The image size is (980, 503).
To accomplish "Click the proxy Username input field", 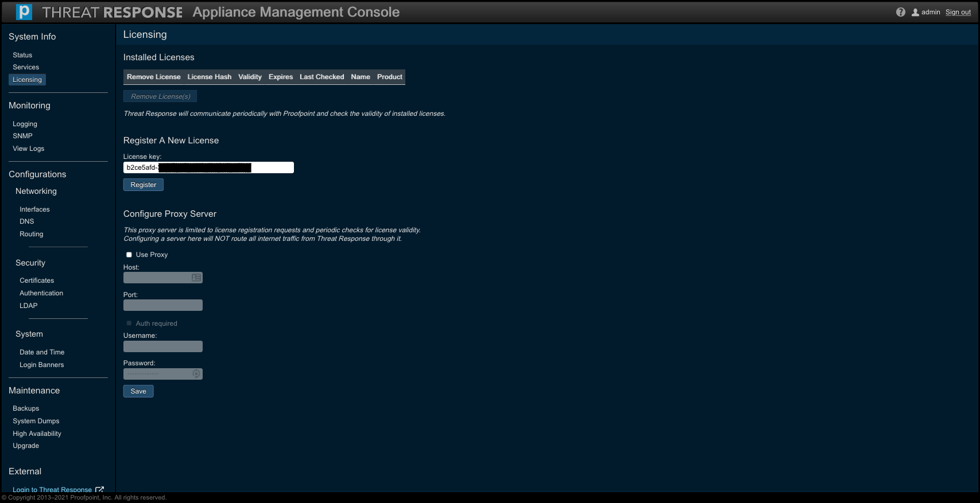I will coord(163,346).
